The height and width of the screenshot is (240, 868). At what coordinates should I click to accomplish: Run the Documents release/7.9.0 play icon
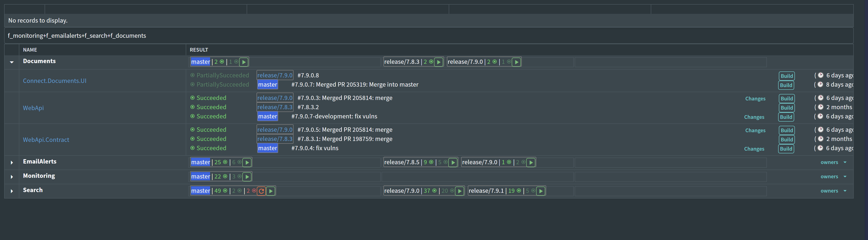tap(516, 62)
